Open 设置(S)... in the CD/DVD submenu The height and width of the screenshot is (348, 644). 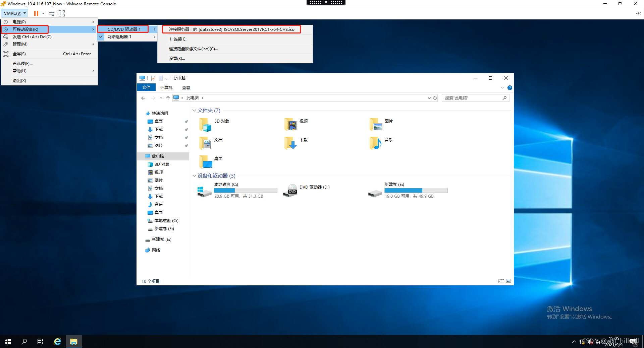(235, 59)
